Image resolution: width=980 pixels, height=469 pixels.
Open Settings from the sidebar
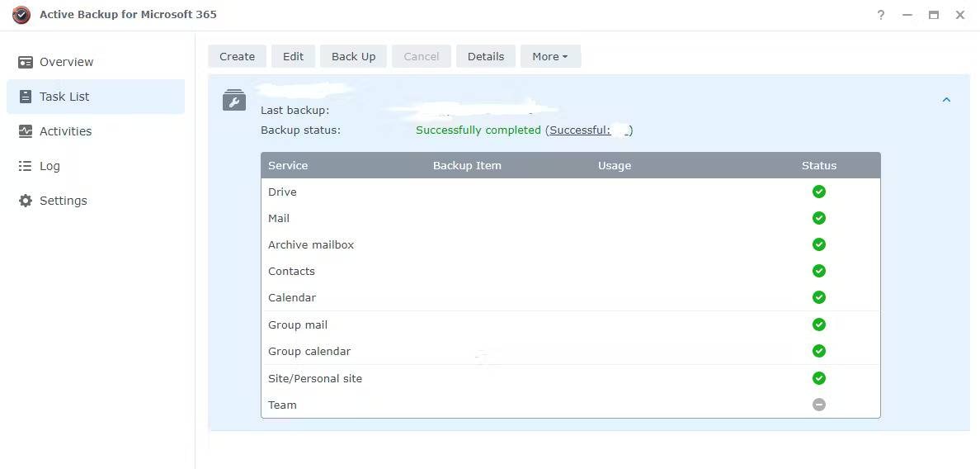click(96, 201)
